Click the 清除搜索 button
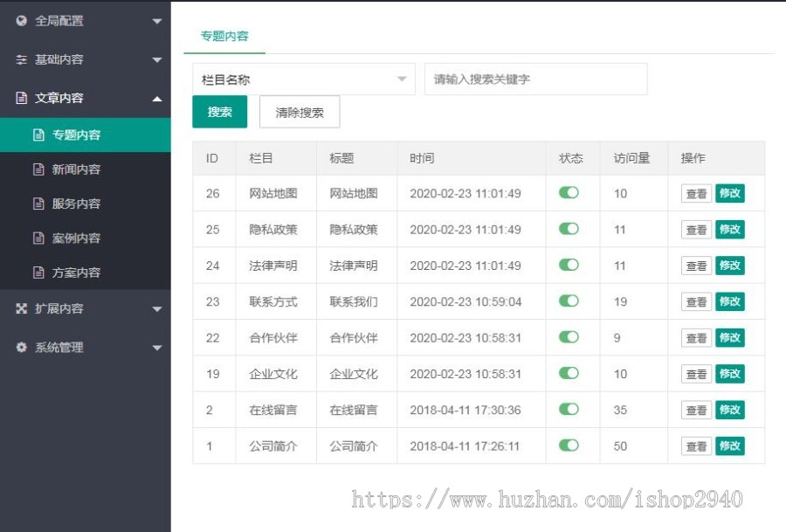Screen dimensions: 786x532 (300, 112)
